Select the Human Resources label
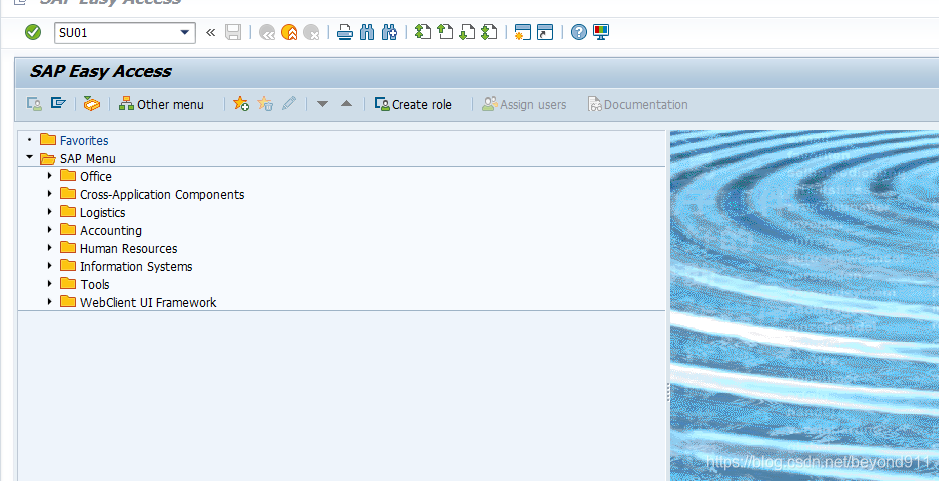 (x=128, y=249)
